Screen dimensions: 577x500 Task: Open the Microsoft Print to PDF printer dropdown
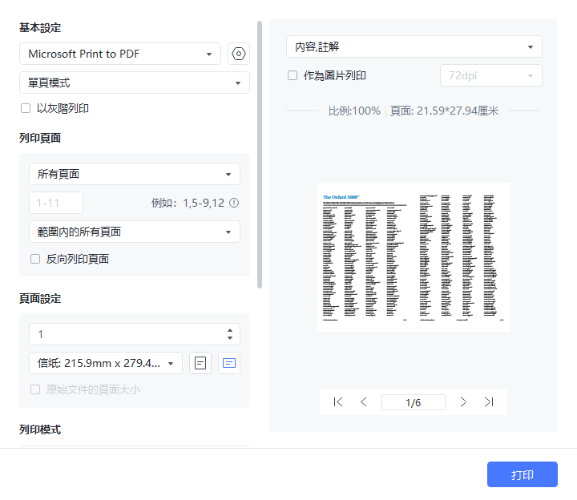click(x=120, y=54)
